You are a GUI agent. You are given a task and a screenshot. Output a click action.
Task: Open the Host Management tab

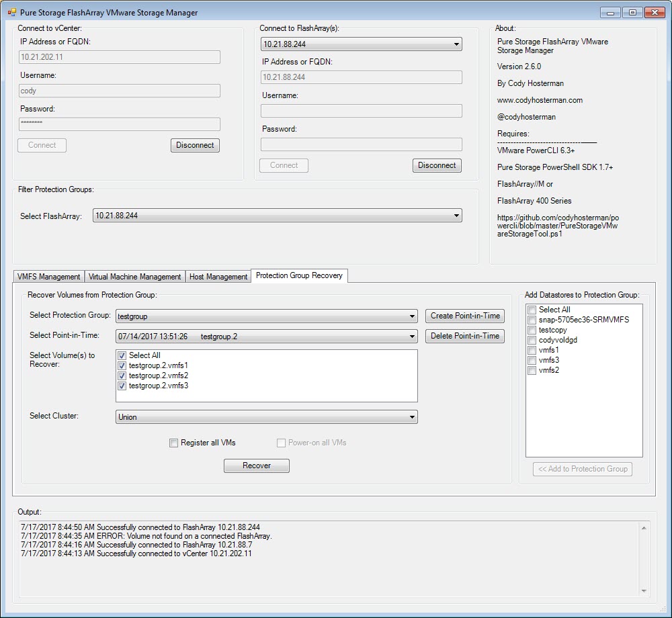(218, 277)
